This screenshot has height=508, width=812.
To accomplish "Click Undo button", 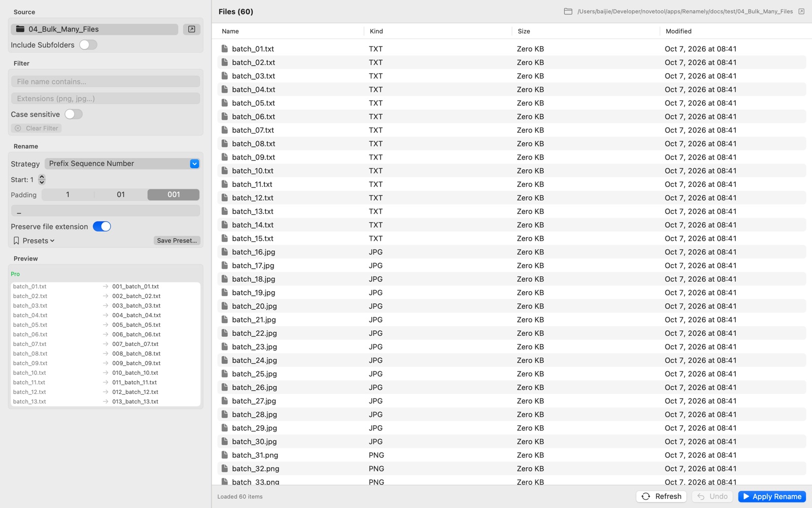I will (x=713, y=496).
